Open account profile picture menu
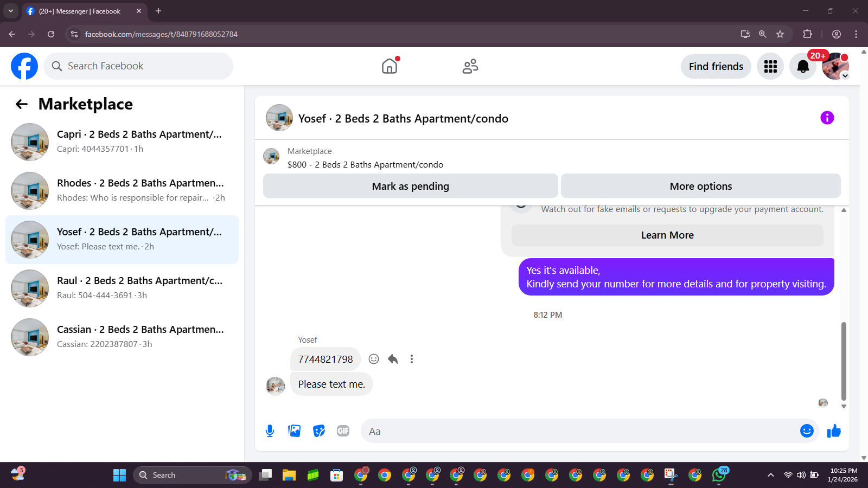 [x=835, y=66]
